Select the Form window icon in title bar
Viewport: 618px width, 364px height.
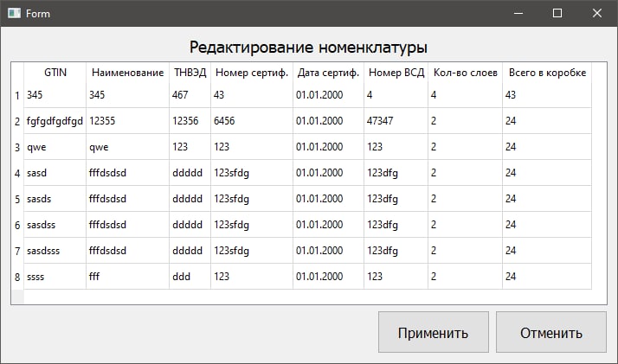pyautogui.click(x=14, y=13)
